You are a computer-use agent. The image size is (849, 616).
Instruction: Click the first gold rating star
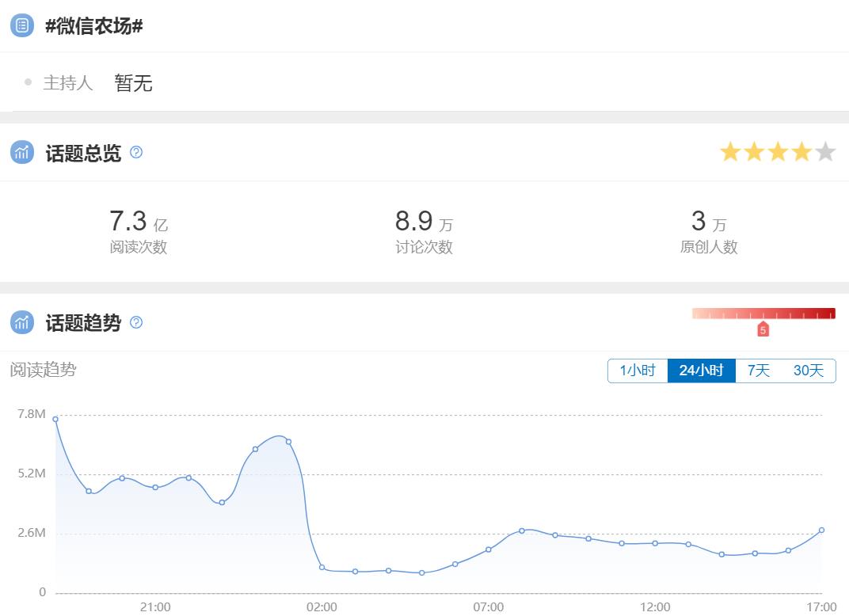(729, 152)
